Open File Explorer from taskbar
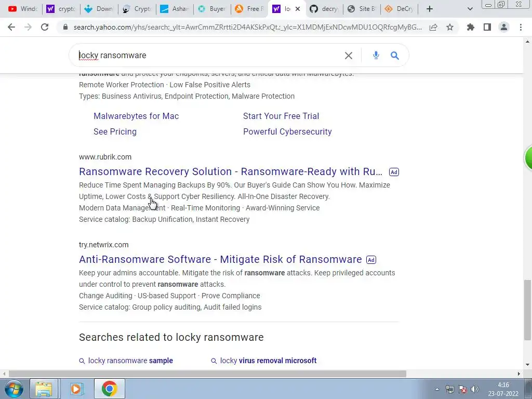This screenshot has height=399, width=532. pyautogui.click(x=44, y=389)
